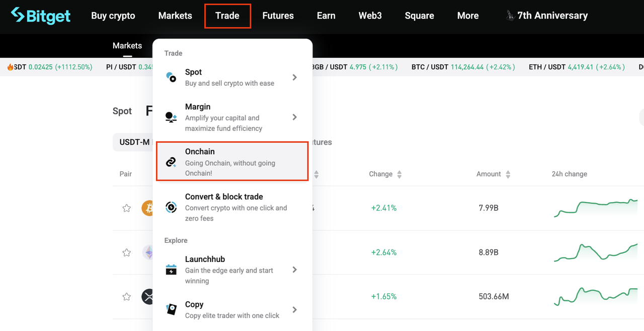Favorite the BTC pair with its star

(126, 208)
